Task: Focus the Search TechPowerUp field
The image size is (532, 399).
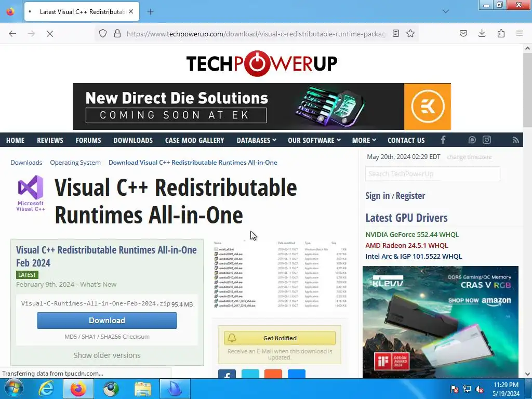Action: [x=433, y=174]
